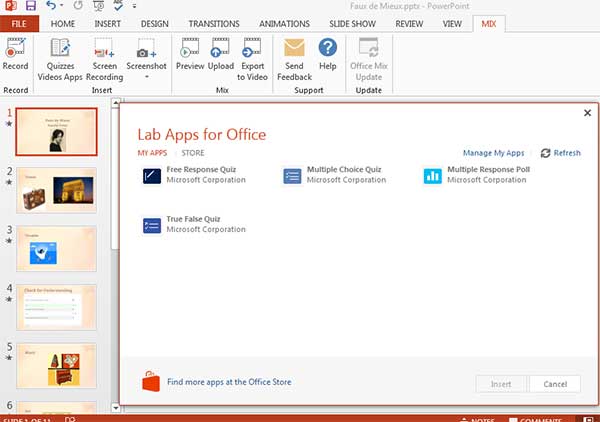Click the Office Store bag icon
The height and width of the screenshot is (422, 600).
click(x=151, y=381)
